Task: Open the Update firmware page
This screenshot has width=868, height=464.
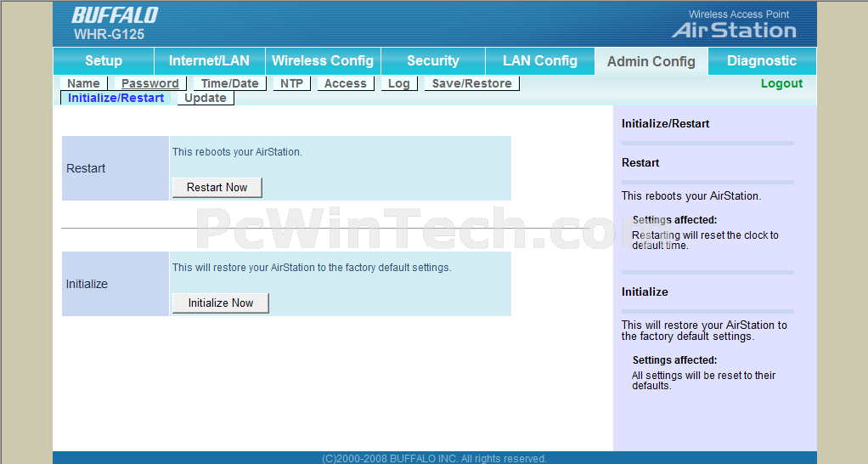Action: [x=206, y=98]
